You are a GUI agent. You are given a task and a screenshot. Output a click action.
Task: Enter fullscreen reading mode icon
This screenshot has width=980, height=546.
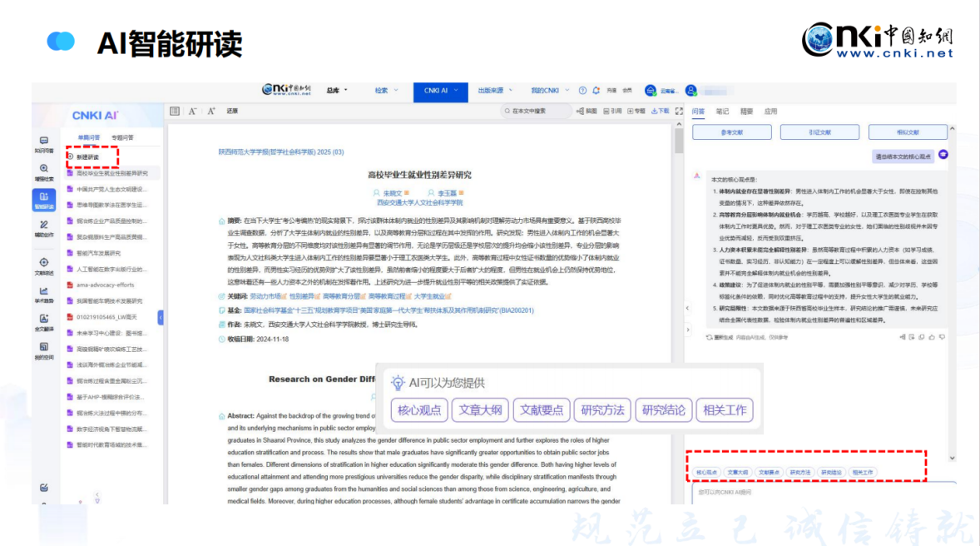tap(679, 111)
